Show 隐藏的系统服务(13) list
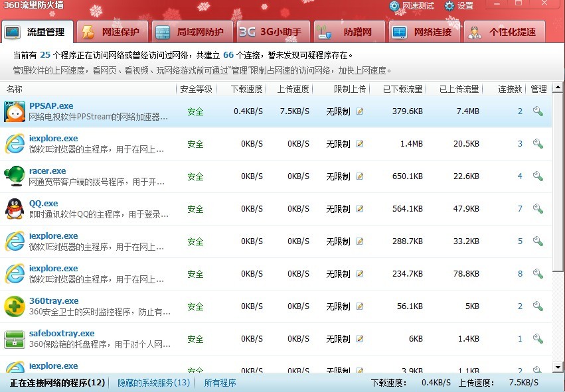565x392 pixels. [x=153, y=383]
